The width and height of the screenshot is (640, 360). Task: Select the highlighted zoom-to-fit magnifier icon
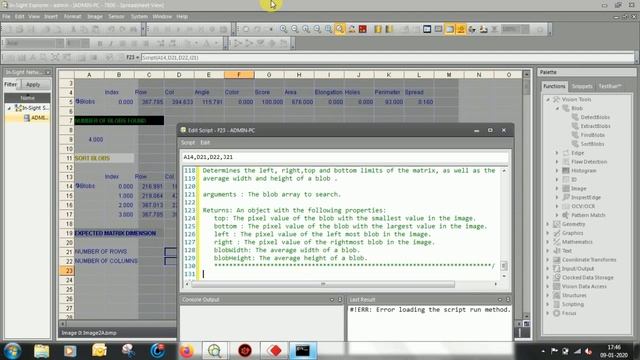pyautogui.click(x=340, y=29)
